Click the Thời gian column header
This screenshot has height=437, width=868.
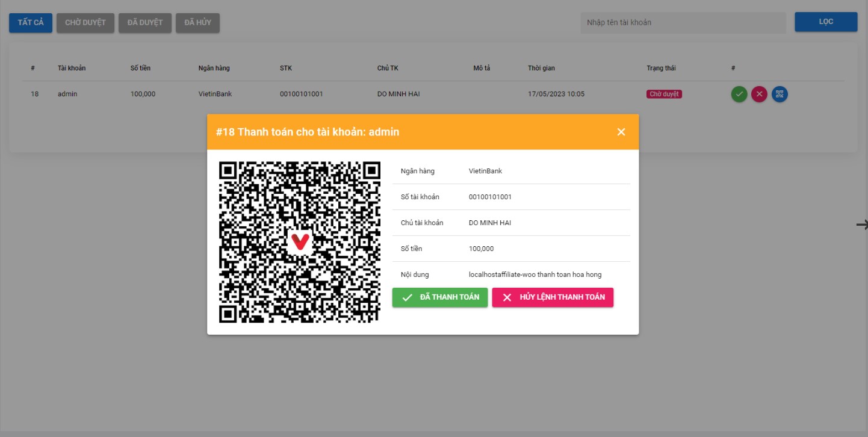click(541, 68)
